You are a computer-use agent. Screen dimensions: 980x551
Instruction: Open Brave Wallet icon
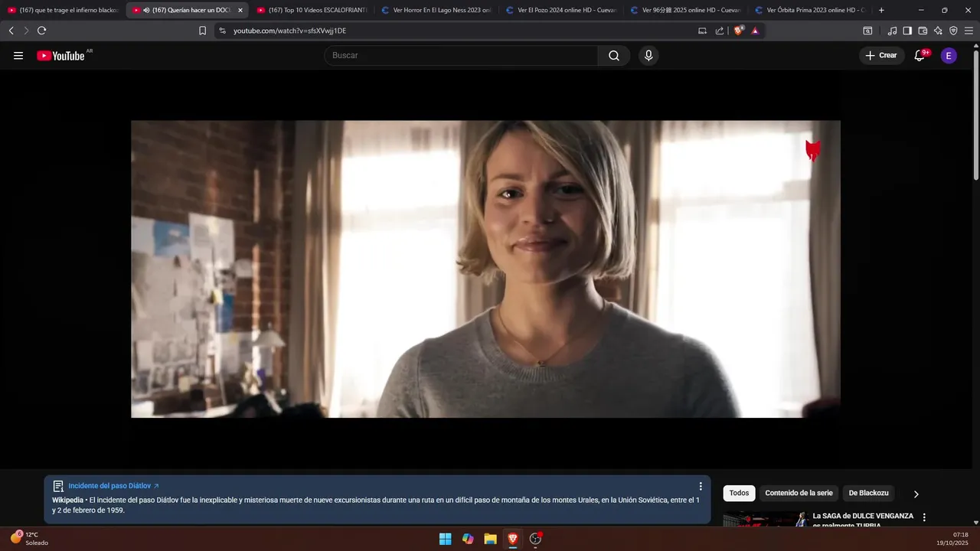[923, 31]
